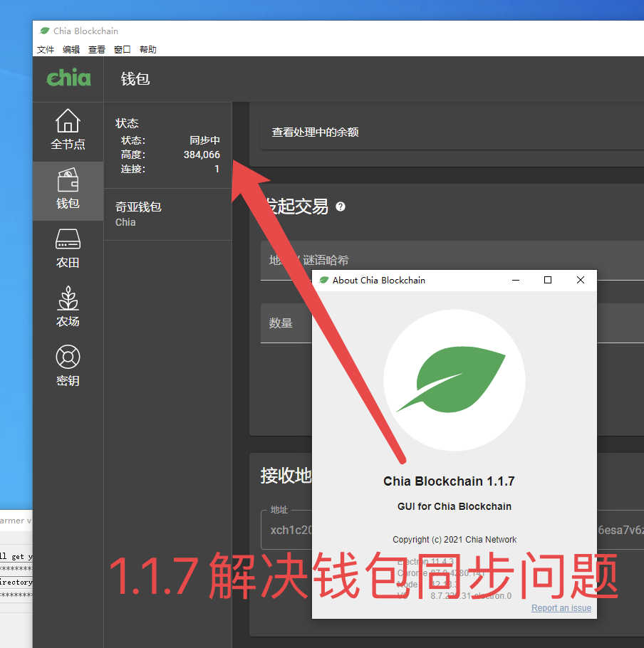Click the 发起交易 section heading
This screenshot has width=644, height=648.
[x=297, y=207]
